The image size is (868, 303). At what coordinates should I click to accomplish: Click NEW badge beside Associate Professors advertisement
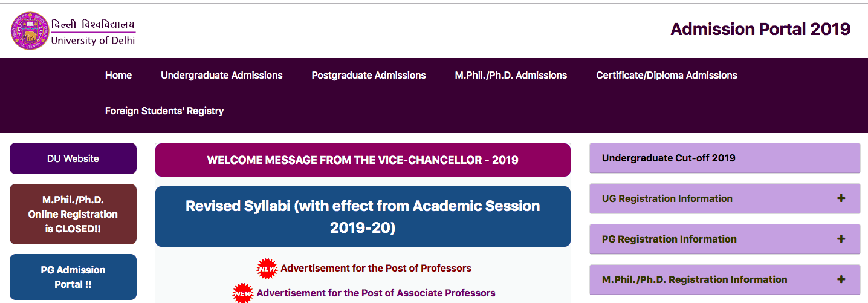coord(243,293)
